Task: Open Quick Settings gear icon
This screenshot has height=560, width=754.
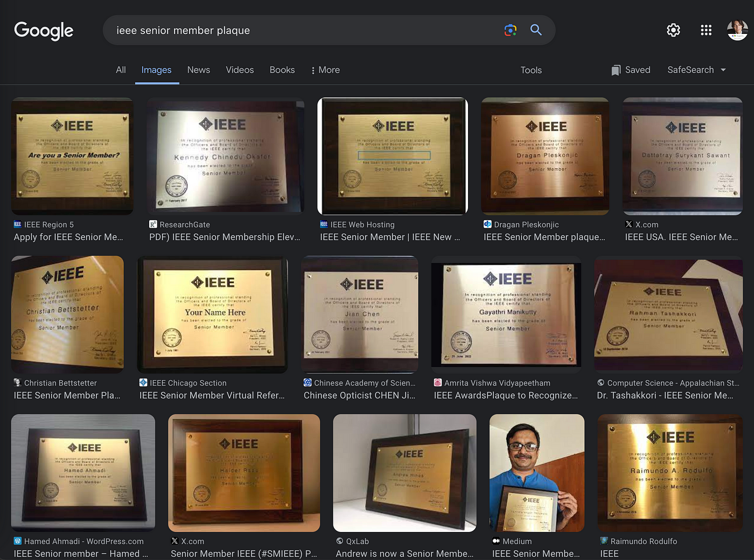Action: 673,30
